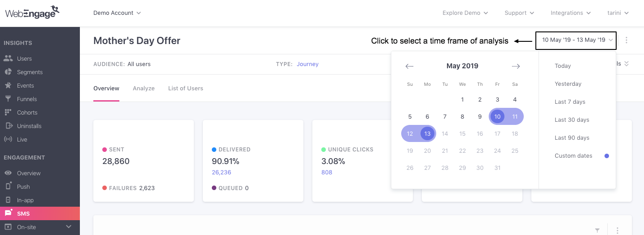Click the In-app device icon

click(8, 200)
